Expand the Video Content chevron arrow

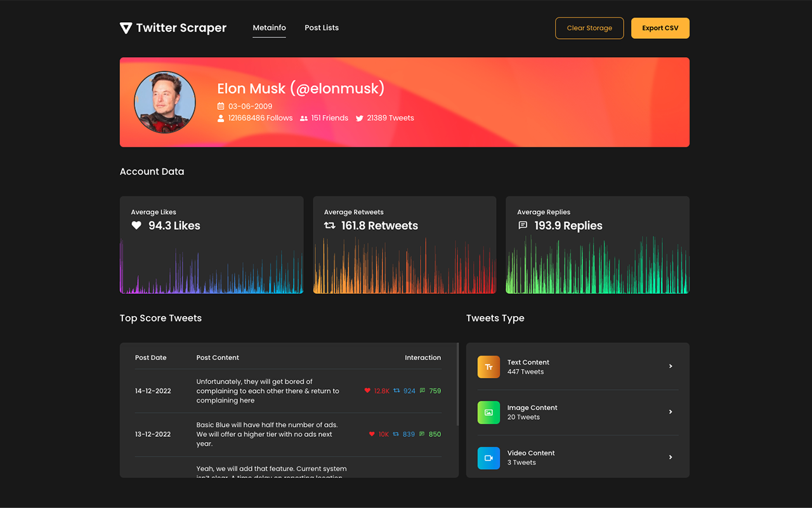tap(671, 457)
